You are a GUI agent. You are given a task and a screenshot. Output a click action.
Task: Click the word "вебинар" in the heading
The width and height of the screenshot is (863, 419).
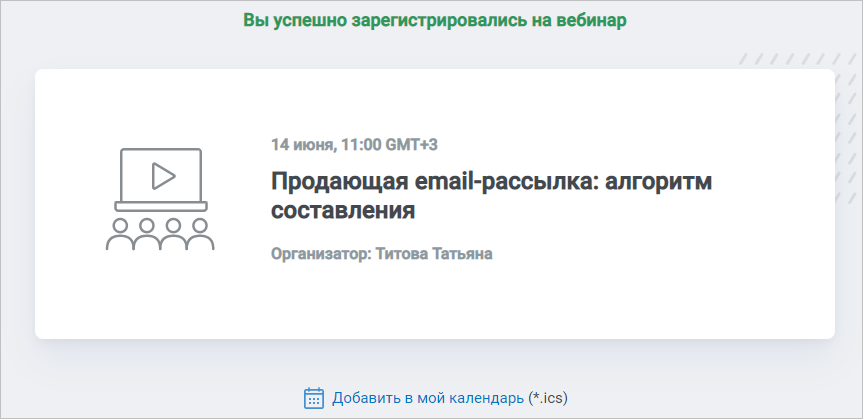(x=591, y=20)
